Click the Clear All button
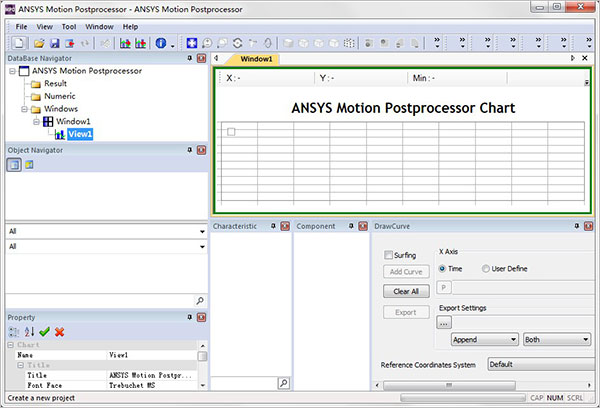This screenshot has width=600, height=408. point(406,291)
